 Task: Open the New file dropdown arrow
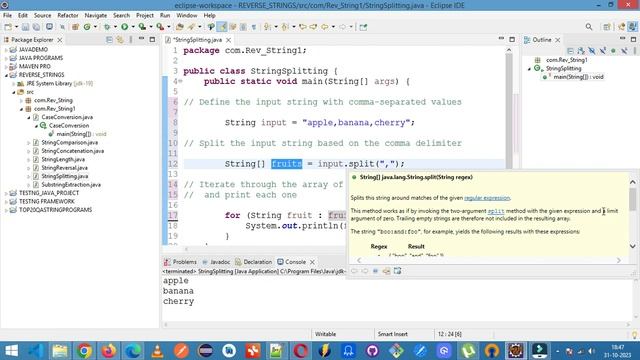(x=16, y=27)
